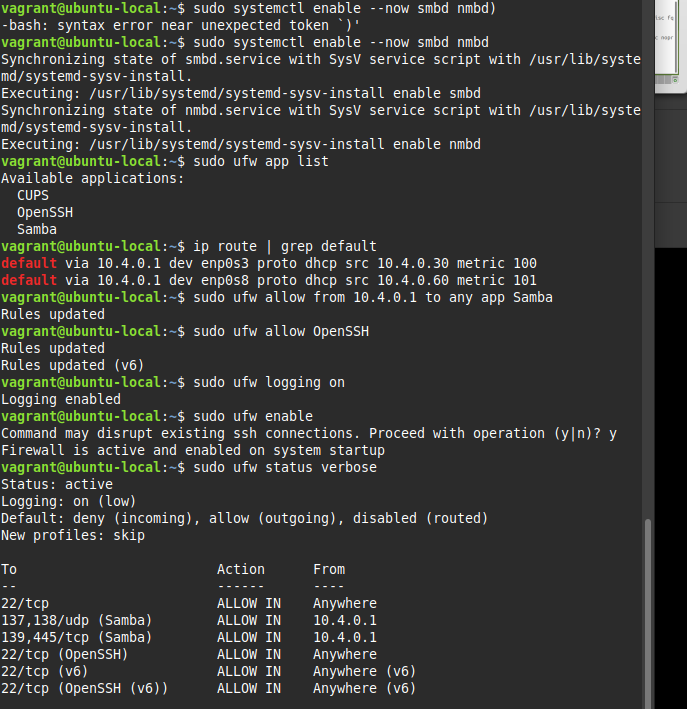Click the red 'default' text for enp0s3 route
The width and height of the screenshot is (687, 709).
coord(29,263)
